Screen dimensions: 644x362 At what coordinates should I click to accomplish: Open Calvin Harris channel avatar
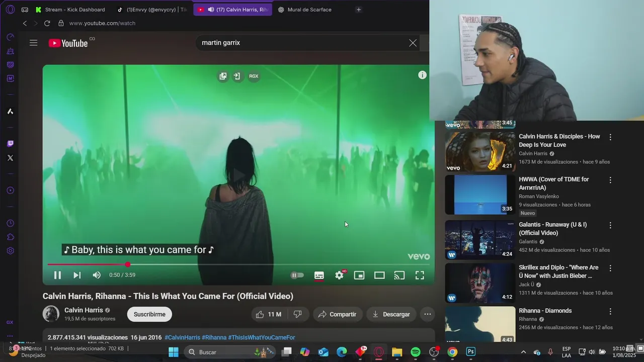click(51, 314)
